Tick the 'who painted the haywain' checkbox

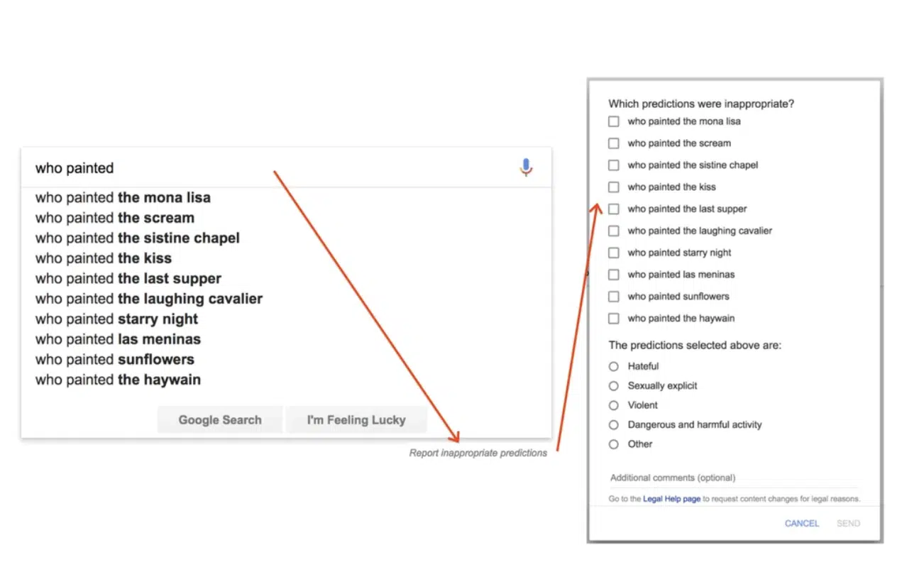614,319
